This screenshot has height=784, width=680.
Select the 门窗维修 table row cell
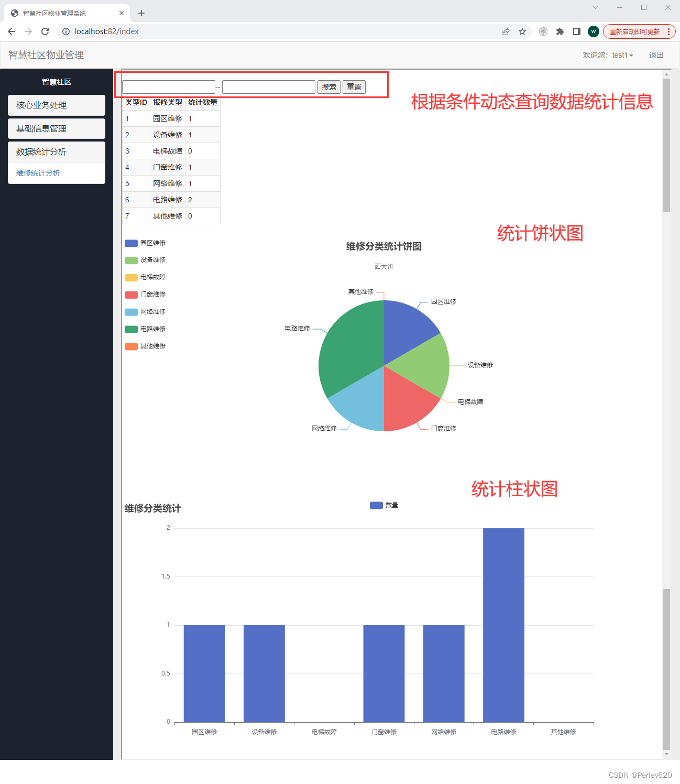click(168, 167)
